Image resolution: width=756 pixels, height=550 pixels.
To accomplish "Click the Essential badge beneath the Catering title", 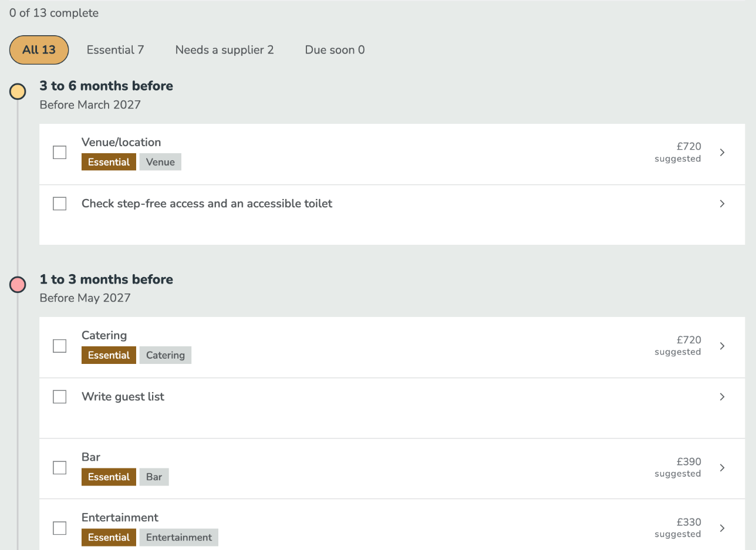I will [109, 355].
